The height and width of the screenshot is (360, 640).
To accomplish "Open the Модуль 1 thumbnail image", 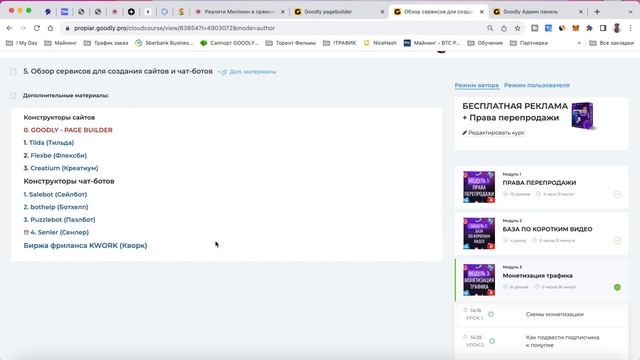I will 479,187.
